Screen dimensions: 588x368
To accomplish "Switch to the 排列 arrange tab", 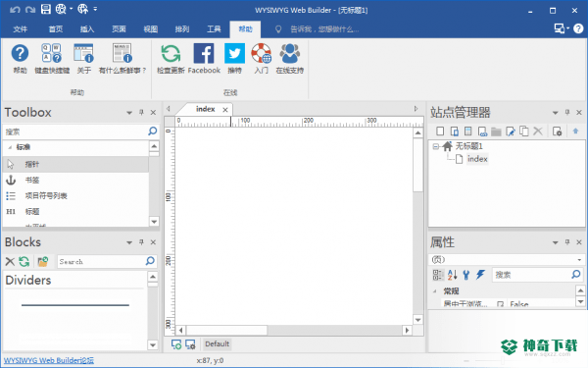I will 182,29.
